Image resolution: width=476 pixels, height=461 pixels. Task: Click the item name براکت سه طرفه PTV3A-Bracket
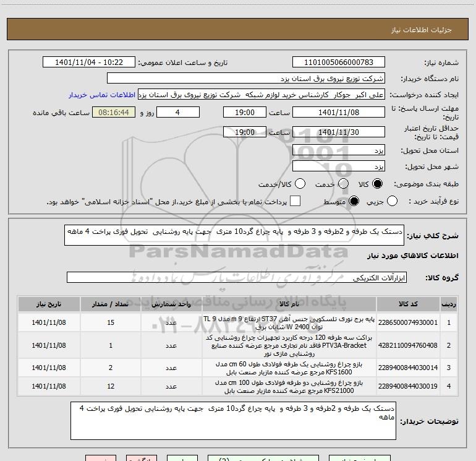coord(289,345)
